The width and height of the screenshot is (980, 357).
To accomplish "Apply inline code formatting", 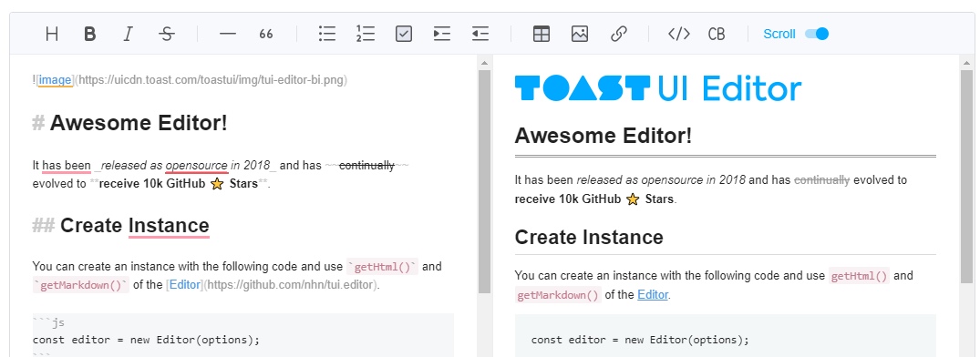I will coord(679,34).
